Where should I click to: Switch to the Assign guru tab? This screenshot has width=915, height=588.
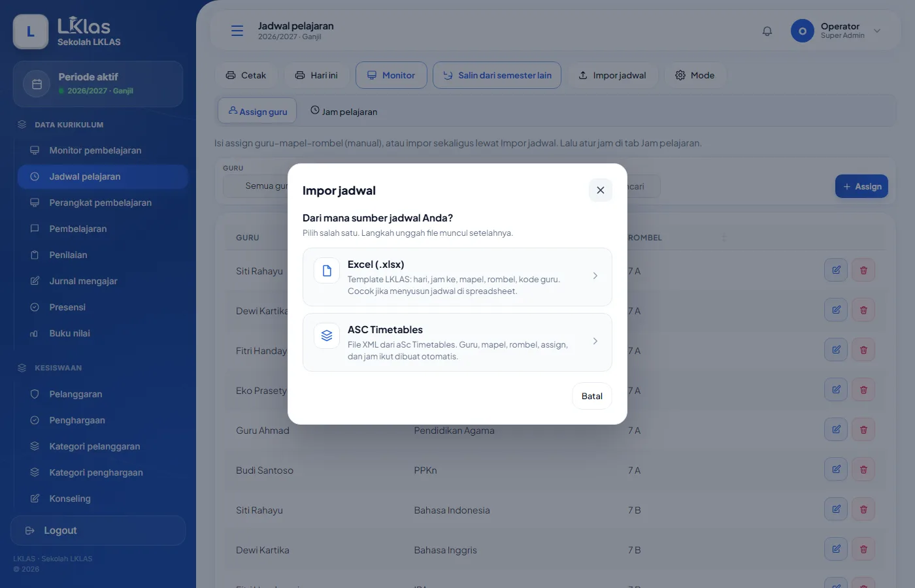click(x=258, y=111)
